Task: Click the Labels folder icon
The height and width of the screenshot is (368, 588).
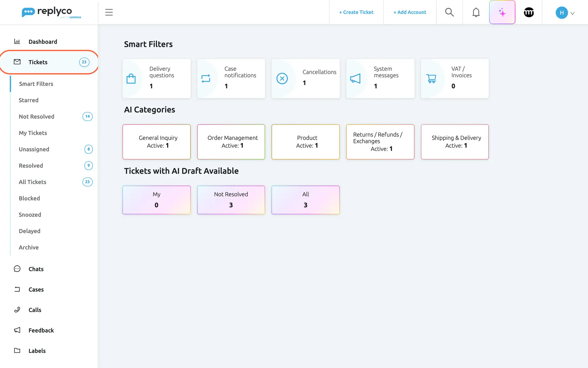Action: point(17,351)
